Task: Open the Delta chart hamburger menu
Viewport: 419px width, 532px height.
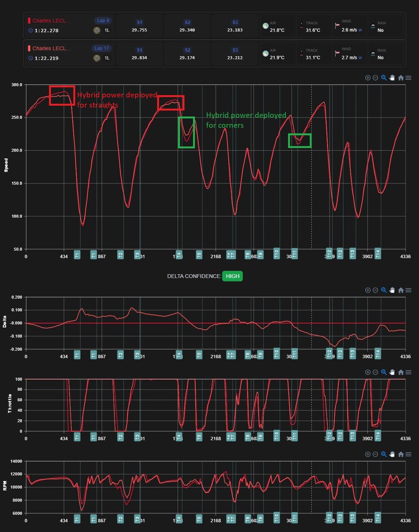Action: point(408,290)
